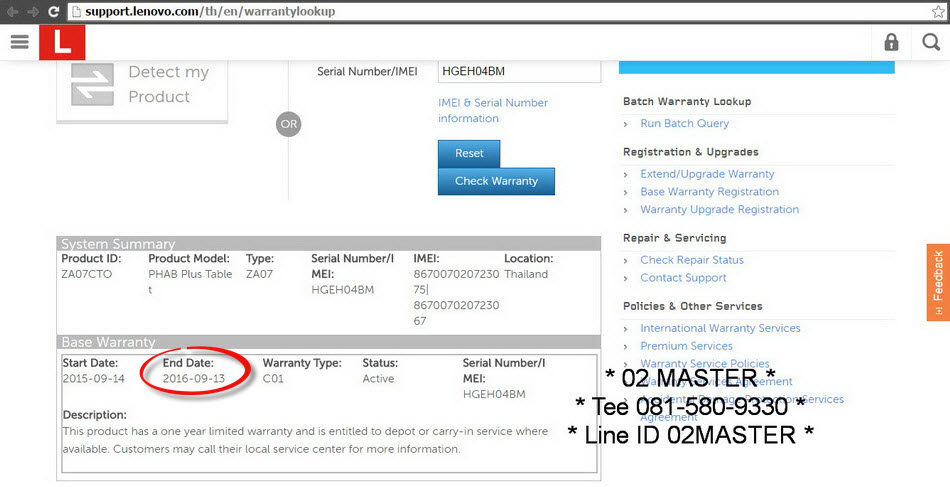The height and width of the screenshot is (487, 950).
Task: Open Run Batch Query link
Action: tap(685, 123)
